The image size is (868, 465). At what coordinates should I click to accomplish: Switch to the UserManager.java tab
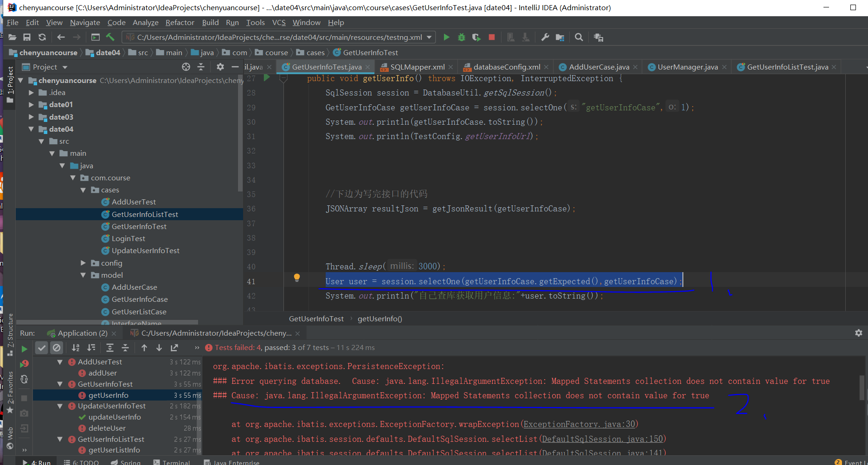[688, 67]
